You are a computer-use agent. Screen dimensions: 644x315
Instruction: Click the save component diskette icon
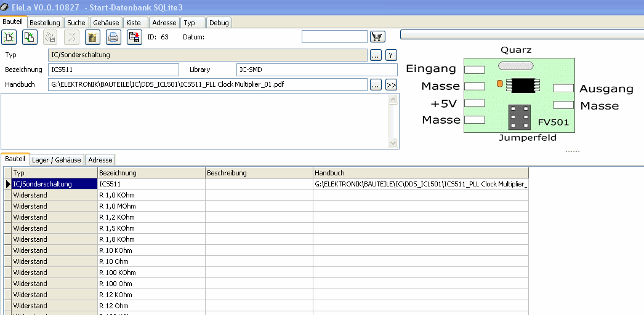pos(134,37)
